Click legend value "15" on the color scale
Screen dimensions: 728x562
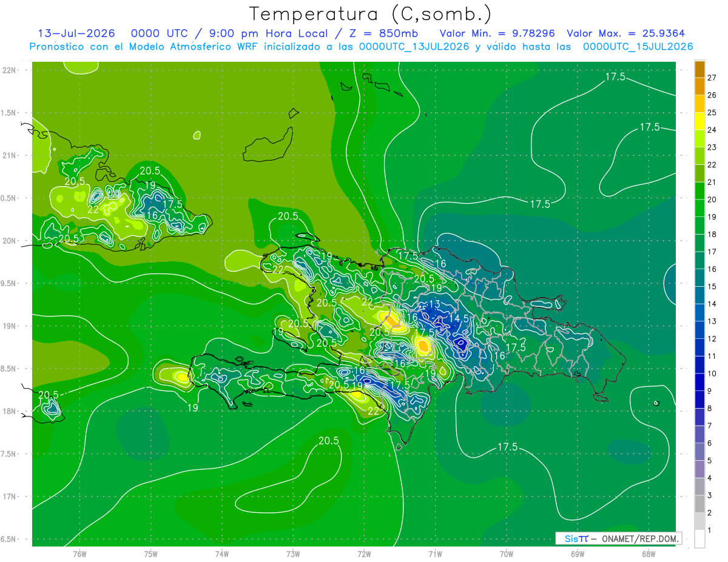click(712, 286)
